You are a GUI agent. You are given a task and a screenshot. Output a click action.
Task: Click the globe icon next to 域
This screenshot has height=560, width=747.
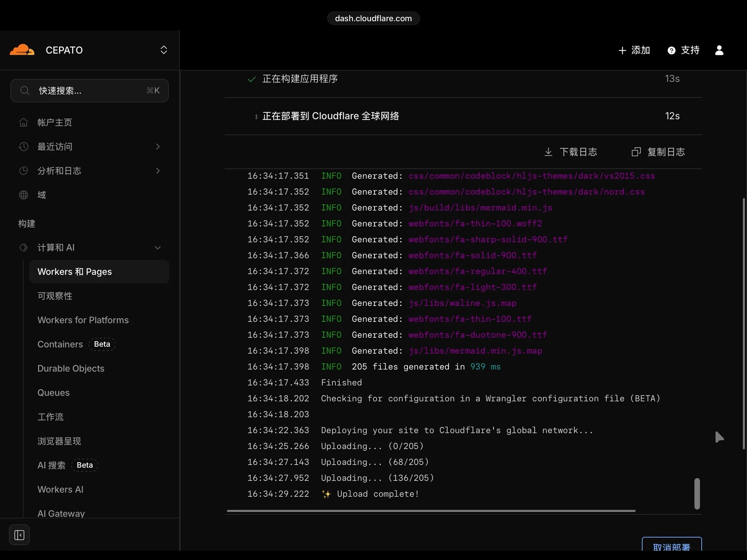point(23,195)
